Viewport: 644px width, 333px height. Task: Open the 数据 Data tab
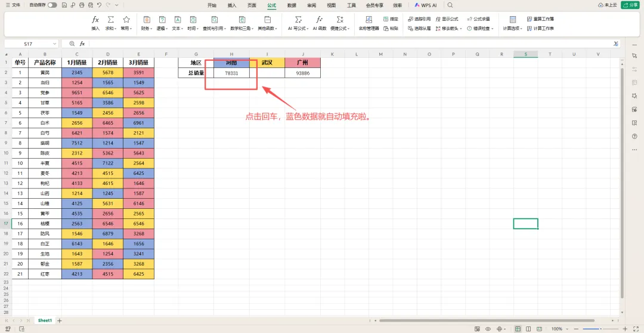(x=292, y=5)
